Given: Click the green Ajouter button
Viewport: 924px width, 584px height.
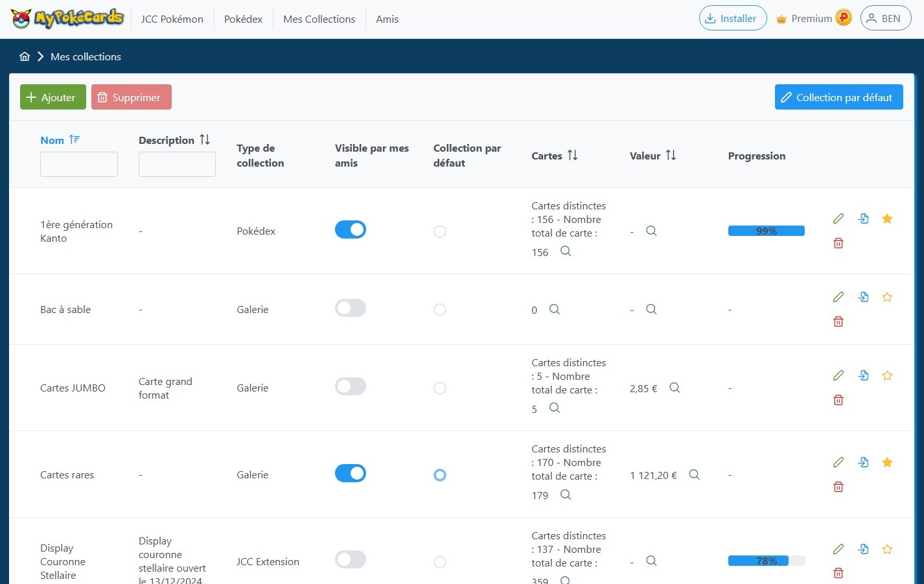Looking at the screenshot, I should pos(52,97).
